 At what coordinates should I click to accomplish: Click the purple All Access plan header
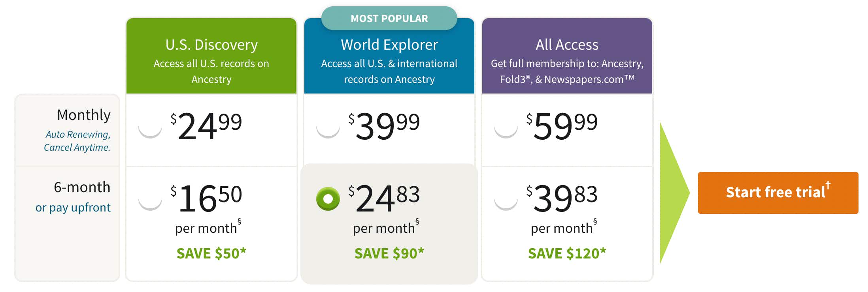tap(567, 59)
